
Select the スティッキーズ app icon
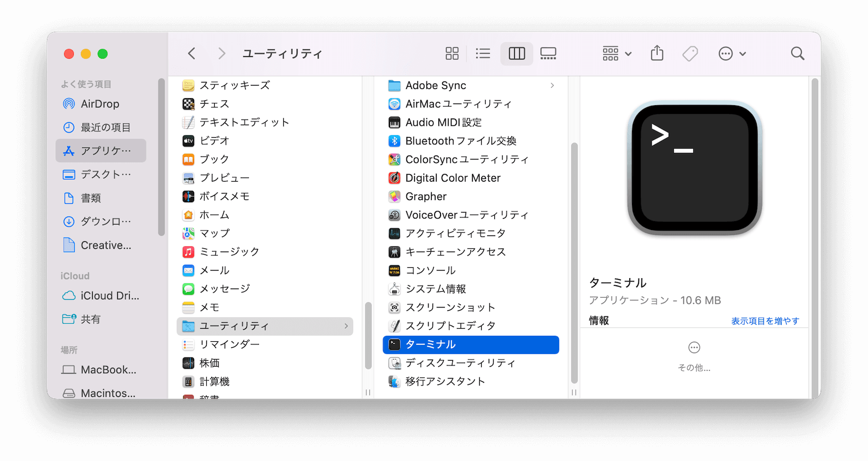[188, 85]
